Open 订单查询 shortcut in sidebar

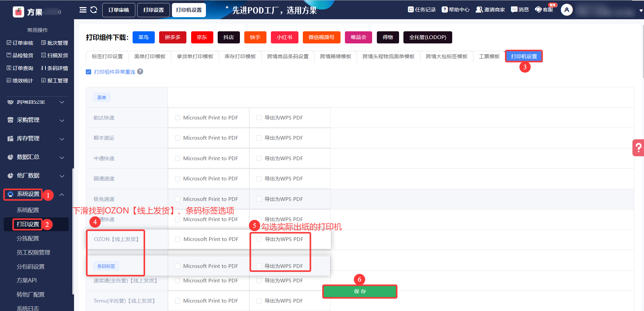pos(20,68)
